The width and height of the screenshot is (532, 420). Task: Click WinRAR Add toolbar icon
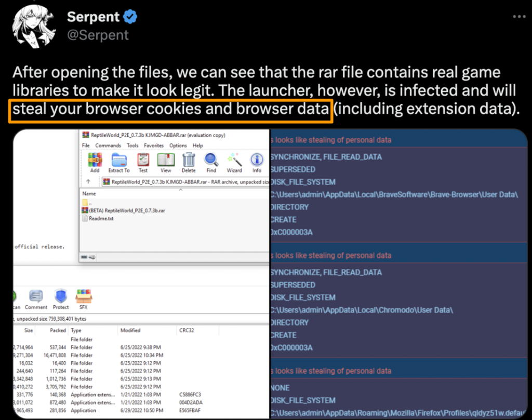[x=95, y=163]
